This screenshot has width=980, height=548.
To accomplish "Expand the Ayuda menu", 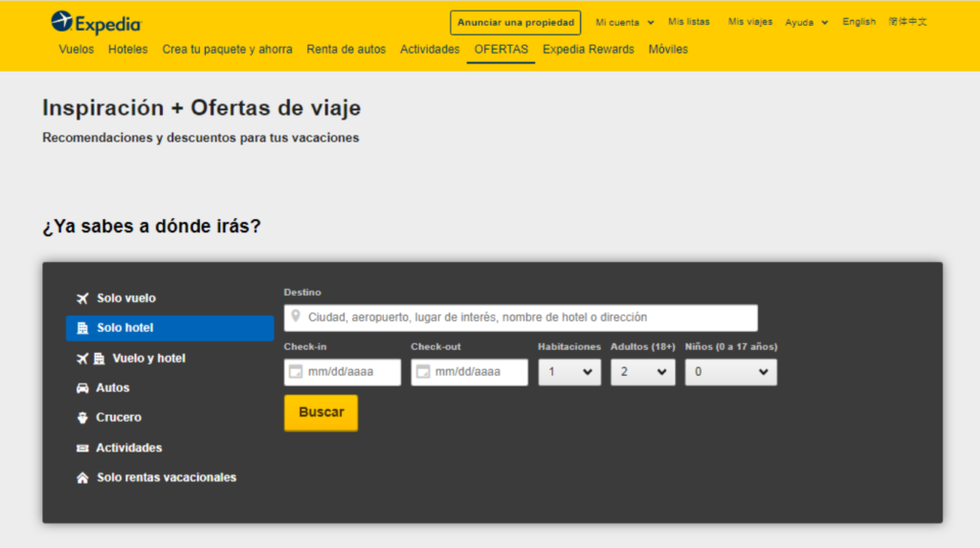I will [x=806, y=23].
